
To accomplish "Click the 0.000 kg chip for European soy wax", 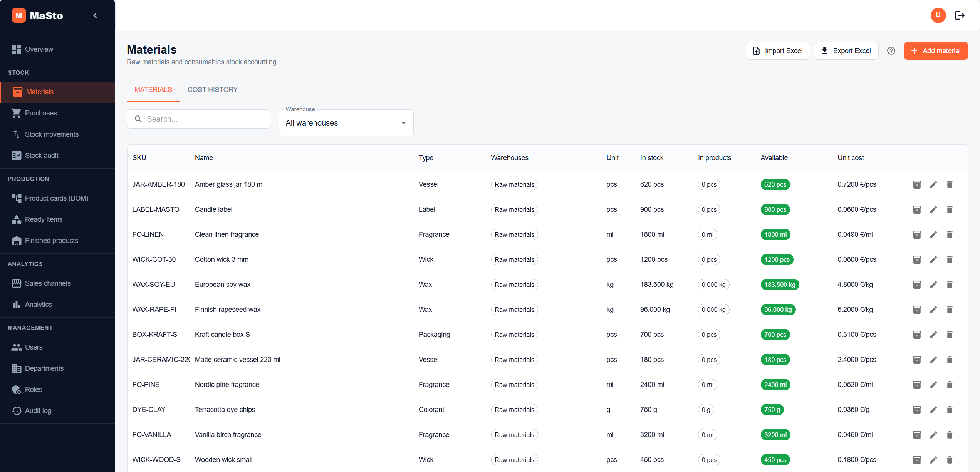I will pos(713,285).
